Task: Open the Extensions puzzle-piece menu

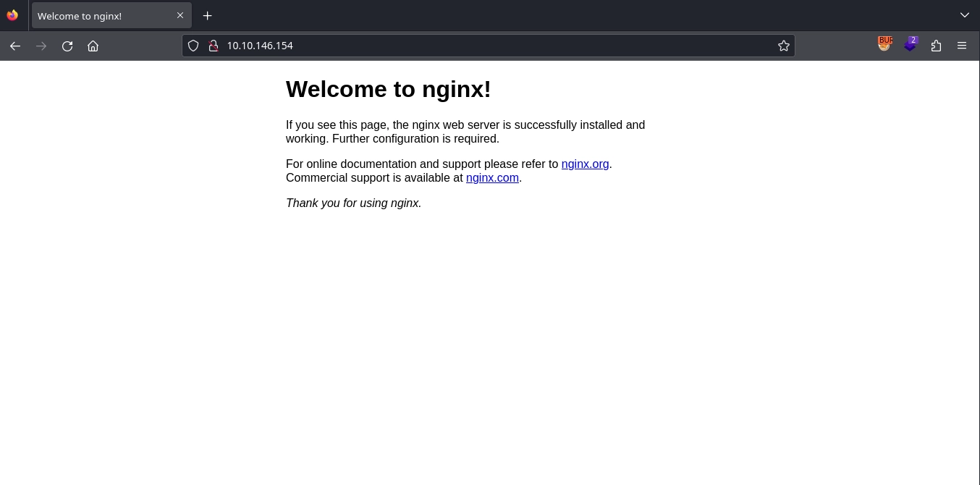Action: click(936, 46)
